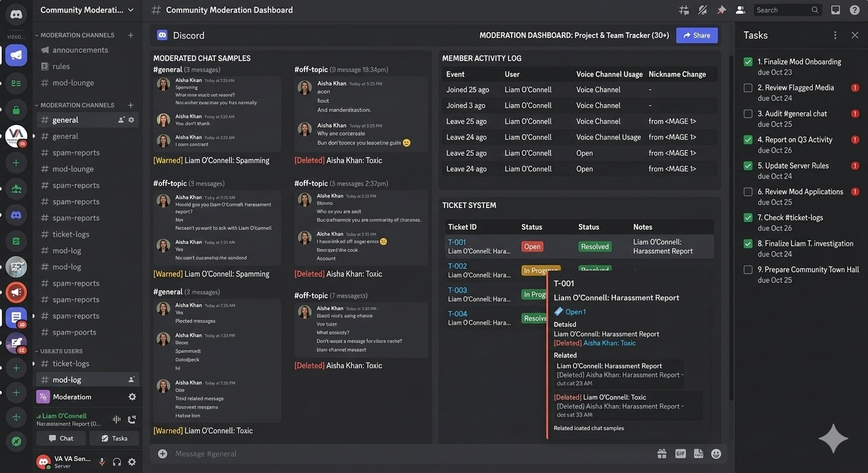Open the pinned messages icon
This screenshot has width=868, height=473.
[721, 10]
